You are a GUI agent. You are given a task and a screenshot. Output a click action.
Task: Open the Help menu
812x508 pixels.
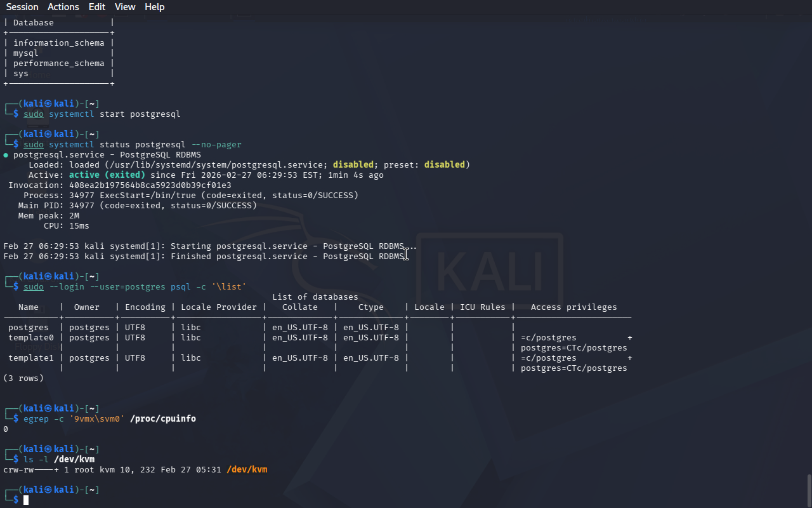154,7
